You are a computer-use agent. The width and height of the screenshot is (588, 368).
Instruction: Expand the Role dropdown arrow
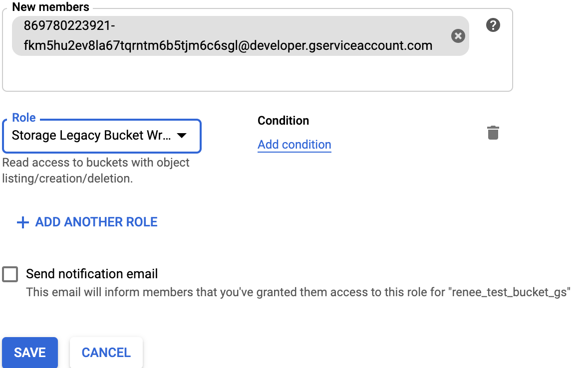182,136
